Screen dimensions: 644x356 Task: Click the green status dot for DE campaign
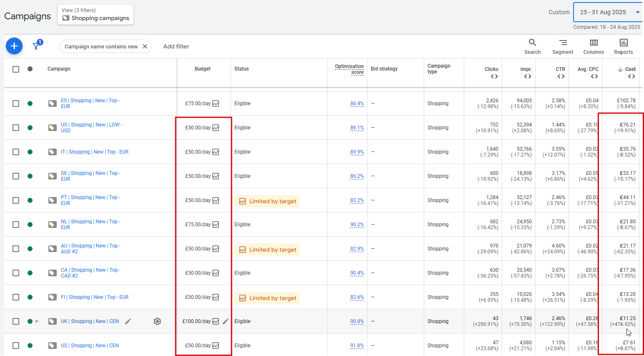[30, 176]
